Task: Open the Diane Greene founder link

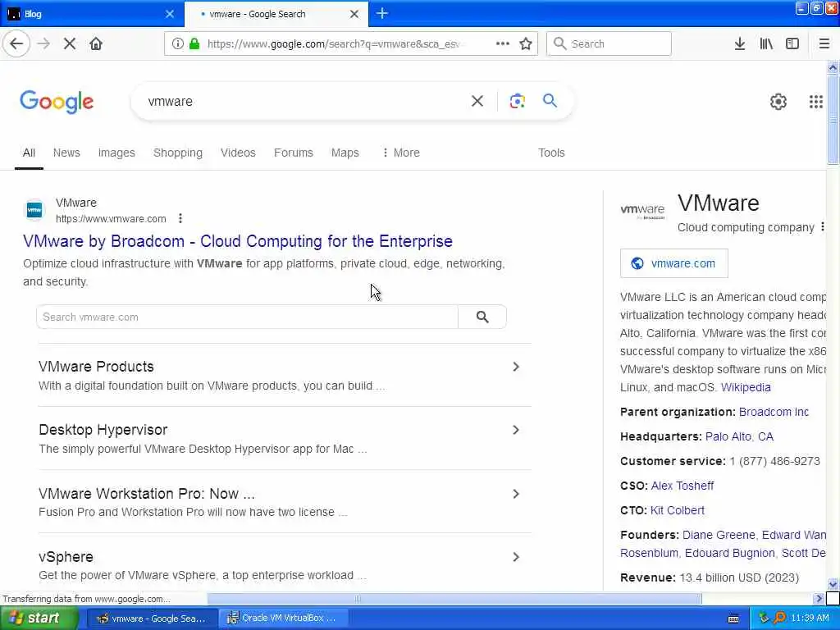Action: [x=719, y=535]
